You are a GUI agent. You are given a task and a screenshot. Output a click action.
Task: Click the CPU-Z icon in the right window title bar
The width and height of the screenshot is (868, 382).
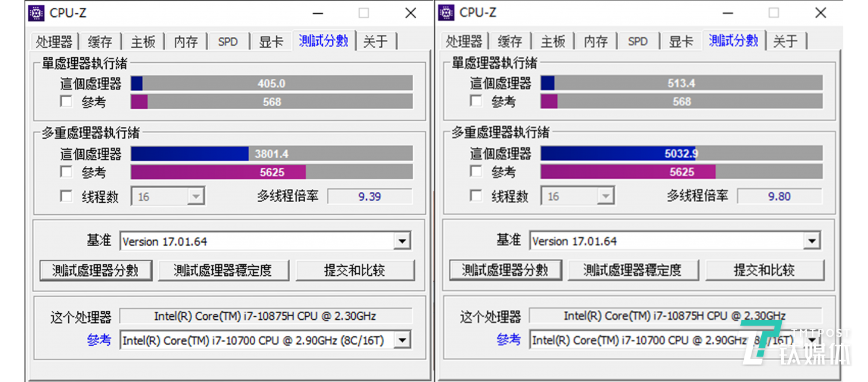(x=446, y=12)
